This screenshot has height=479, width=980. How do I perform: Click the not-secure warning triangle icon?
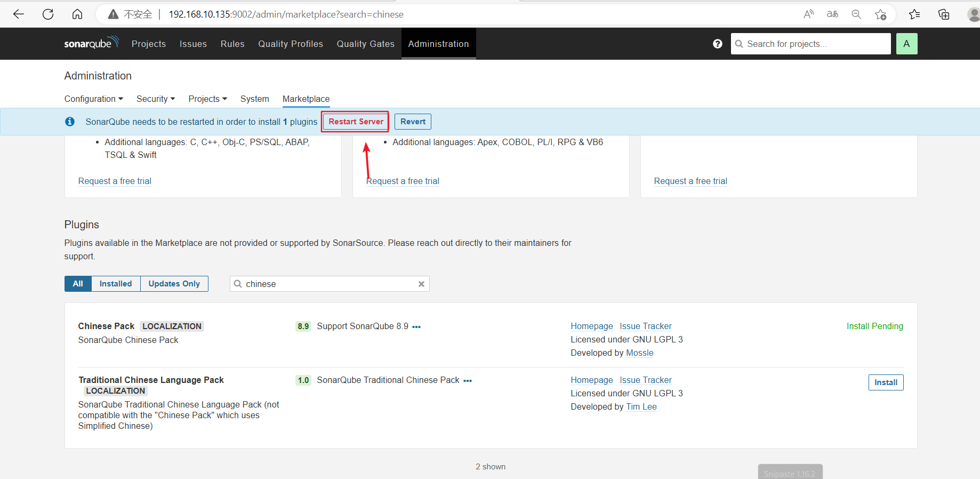tap(113, 14)
